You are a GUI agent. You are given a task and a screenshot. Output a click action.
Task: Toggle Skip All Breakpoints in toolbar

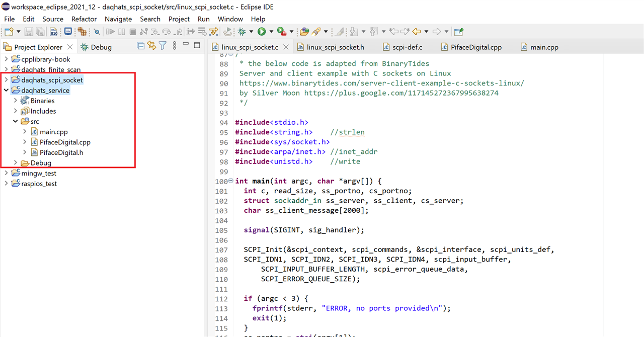tap(97, 32)
